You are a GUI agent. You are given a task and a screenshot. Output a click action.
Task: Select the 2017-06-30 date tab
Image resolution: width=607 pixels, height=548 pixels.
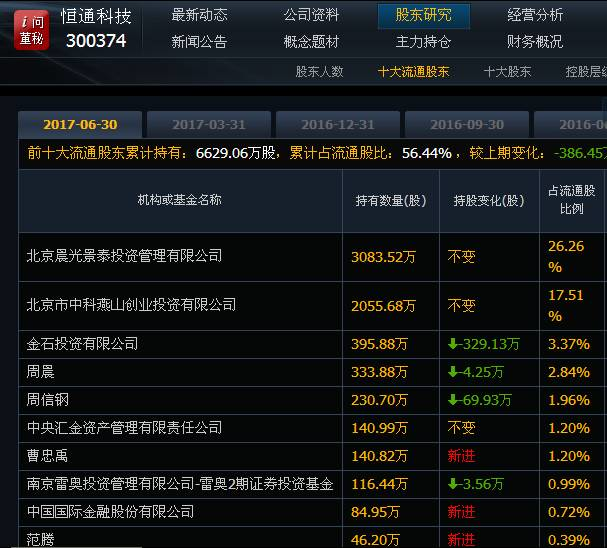tap(80, 125)
